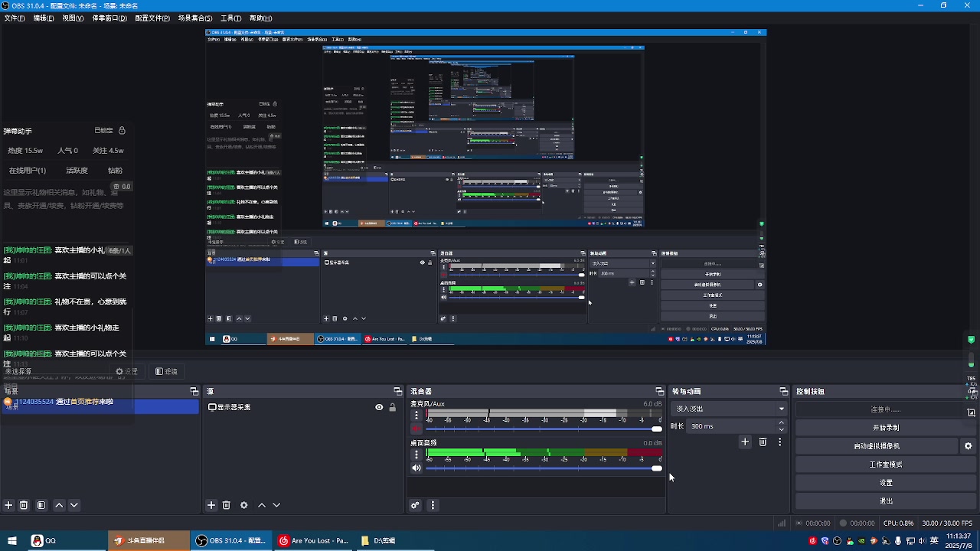Open source properties gear in Sources toolbar

click(244, 505)
